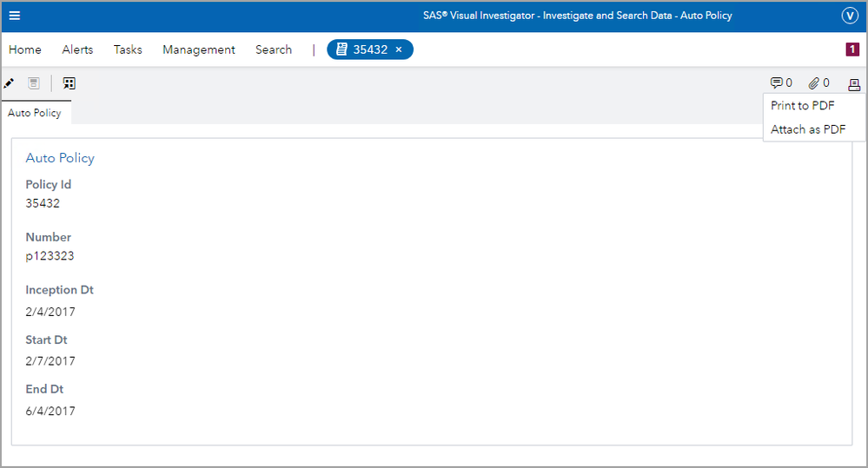The height and width of the screenshot is (468, 868).
Task: Select Print to PDF option
Action: point(802,106)
